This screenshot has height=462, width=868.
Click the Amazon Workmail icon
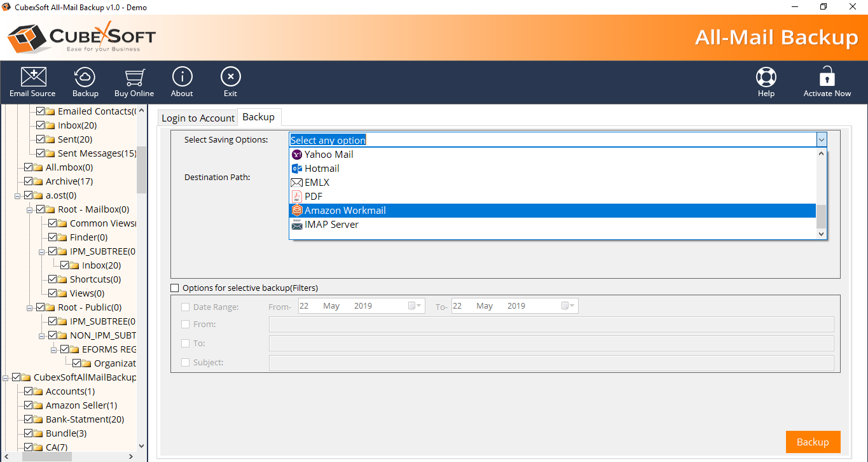[296, 210]
